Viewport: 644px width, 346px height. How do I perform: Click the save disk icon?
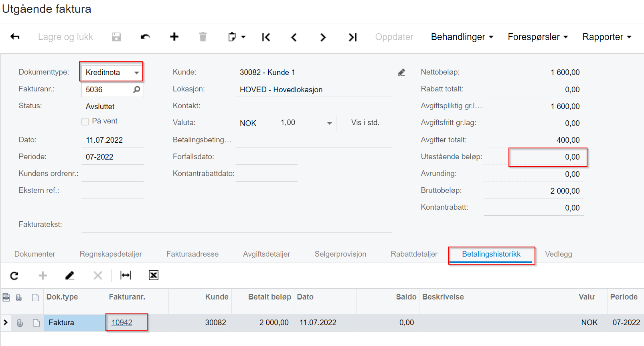[x=116, y=37]
